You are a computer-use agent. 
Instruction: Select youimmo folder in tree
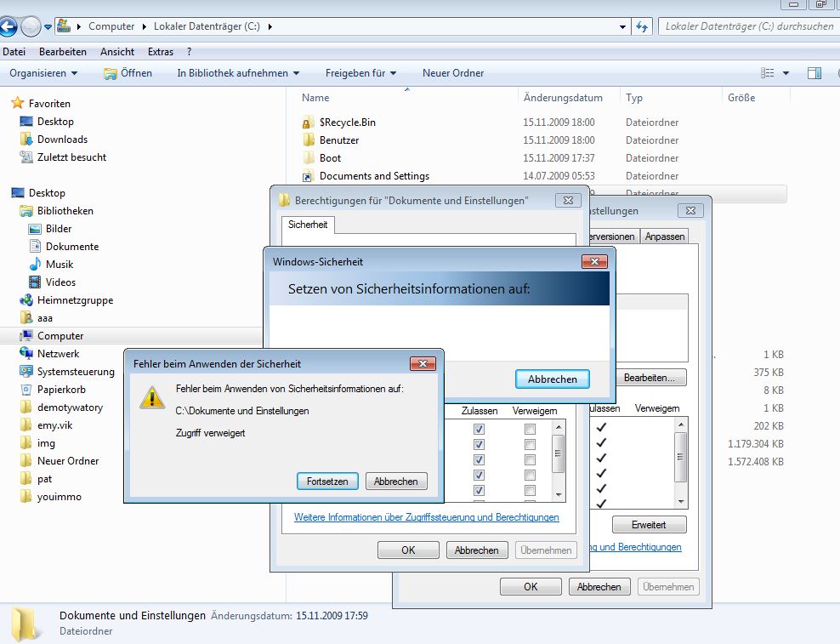[59, 497]
